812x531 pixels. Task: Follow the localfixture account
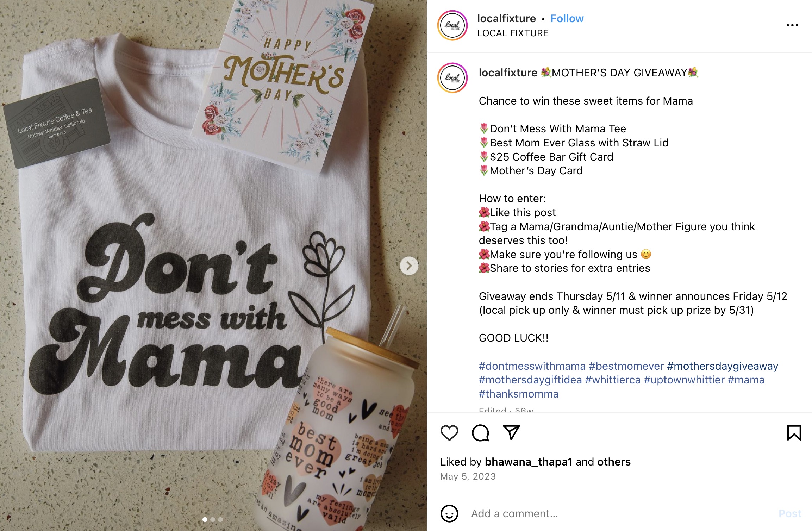point(567,19)
